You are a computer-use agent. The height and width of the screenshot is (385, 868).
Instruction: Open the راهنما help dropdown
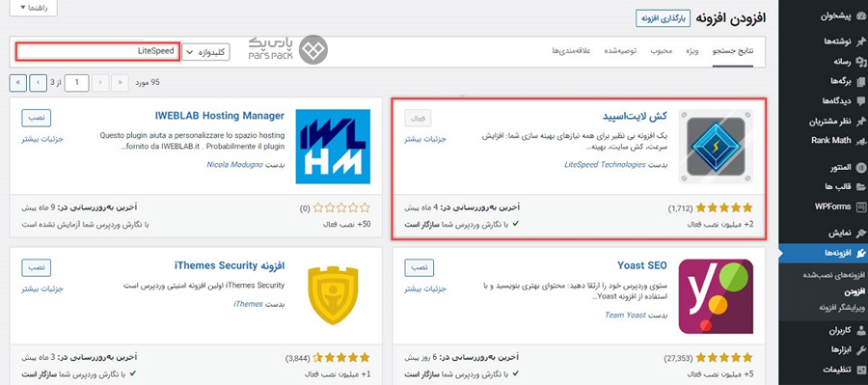[34, 9]
